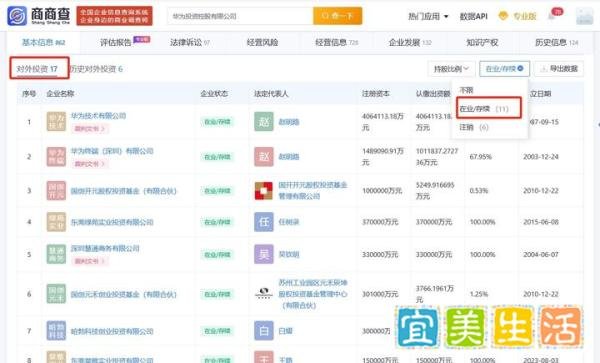Image resolution: width=600 pixels, height=363 pixels.
Task: Click the tag under 深圳慧通商务有限公司
Action: (90, 261)
